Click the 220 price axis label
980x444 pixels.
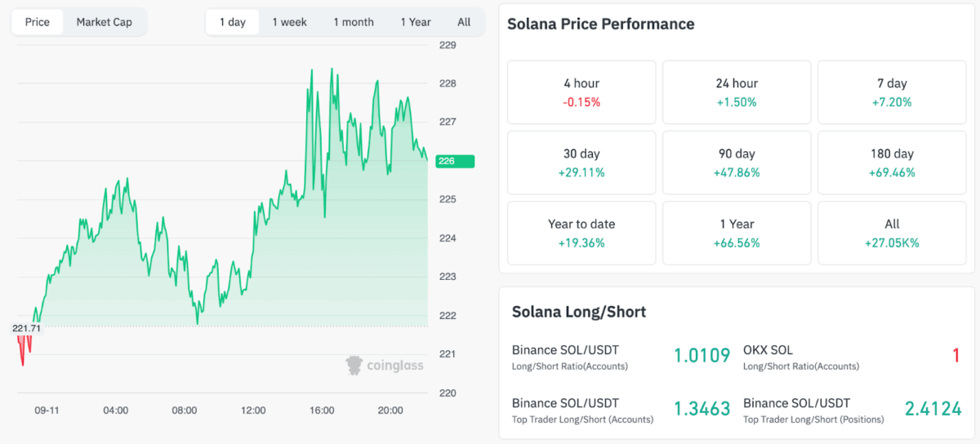click(x=448, y=393)
